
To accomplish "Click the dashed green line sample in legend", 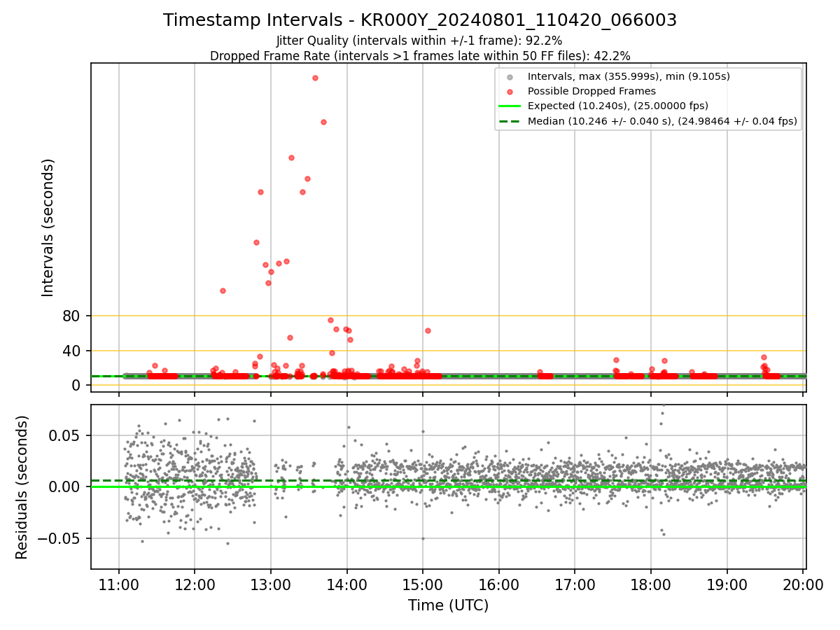I will [510, 121].
